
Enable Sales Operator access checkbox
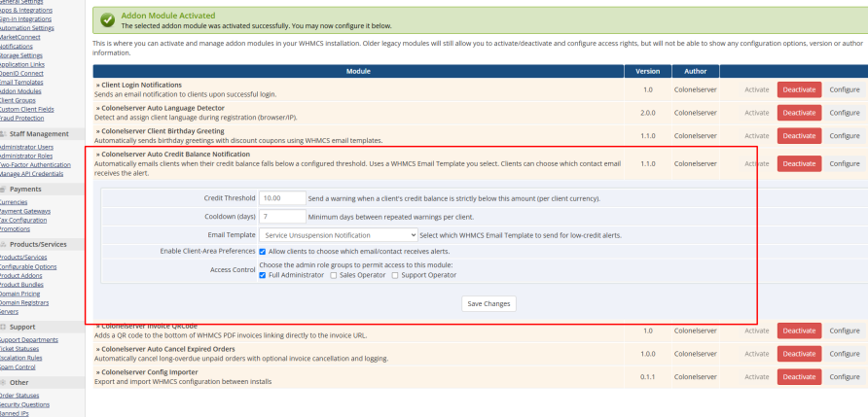pos(333,275)
